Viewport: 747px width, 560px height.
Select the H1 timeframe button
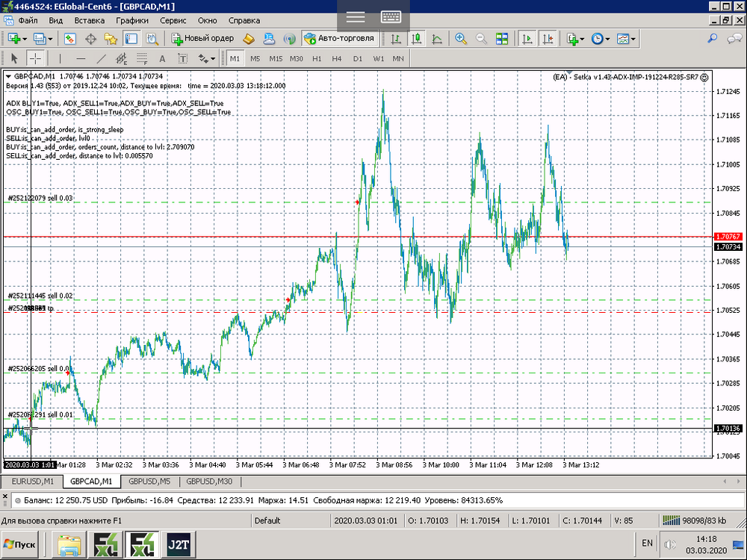[317, 58]
